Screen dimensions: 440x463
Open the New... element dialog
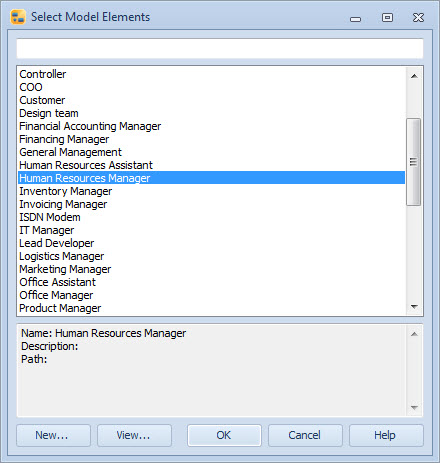coord(53,435)
